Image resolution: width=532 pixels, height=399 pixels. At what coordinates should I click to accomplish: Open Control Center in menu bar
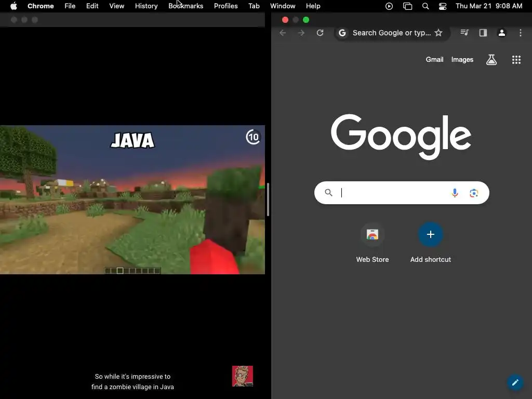coord(443,6)
